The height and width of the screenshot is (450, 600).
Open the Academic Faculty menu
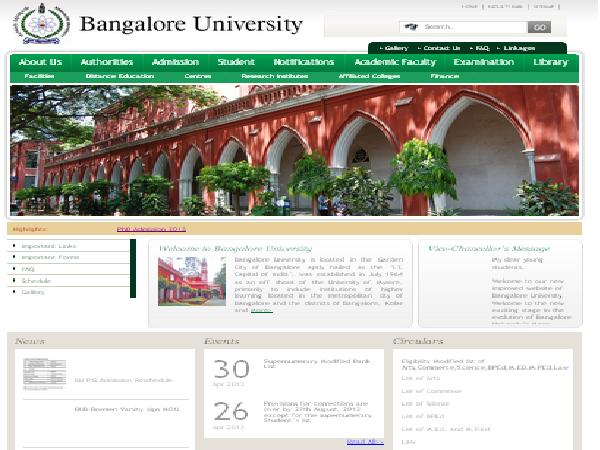(x=395, y=62)
